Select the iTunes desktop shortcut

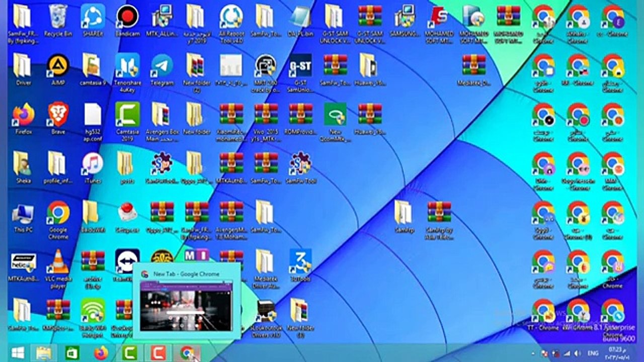pyautogui.click(x=93, y=167)
